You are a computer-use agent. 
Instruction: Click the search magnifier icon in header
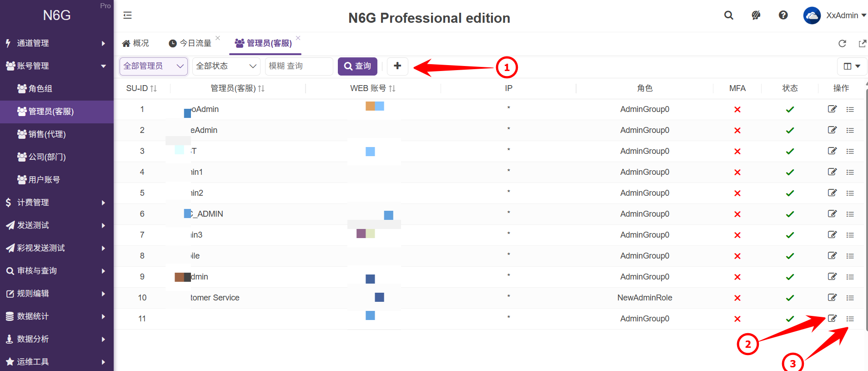728,15
